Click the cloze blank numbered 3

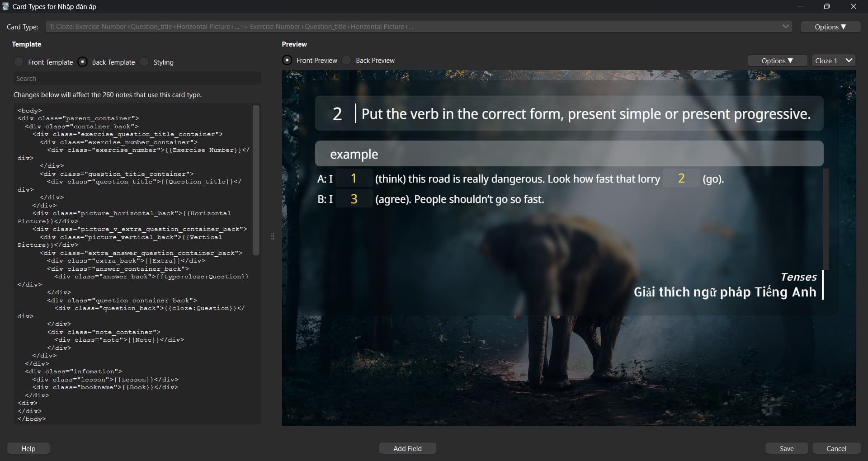(354, 199)
